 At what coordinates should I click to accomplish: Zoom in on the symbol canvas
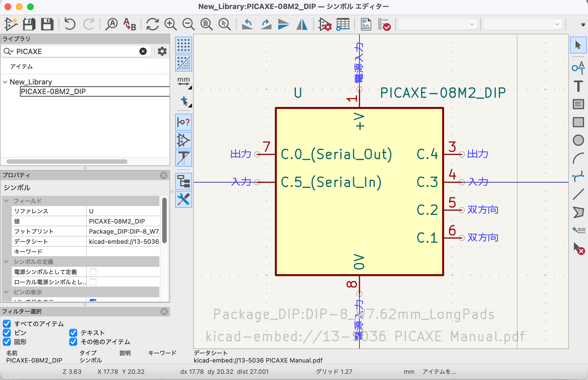(171, 24)
